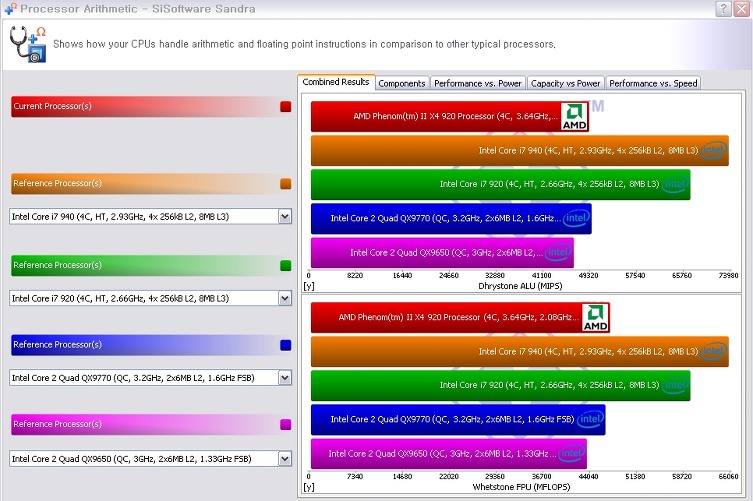Select Intel Core i7 940 Dhrystone bar

[520, 150]
